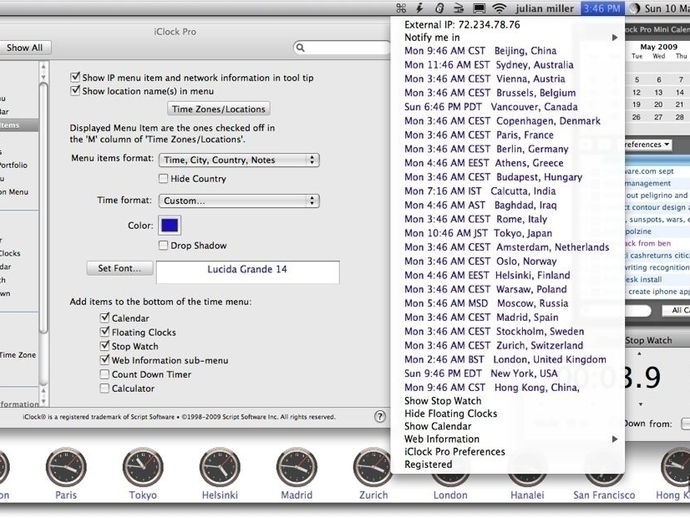Enable the Count Down Timer checkbox
690x518 pixels.
(104, 374)
